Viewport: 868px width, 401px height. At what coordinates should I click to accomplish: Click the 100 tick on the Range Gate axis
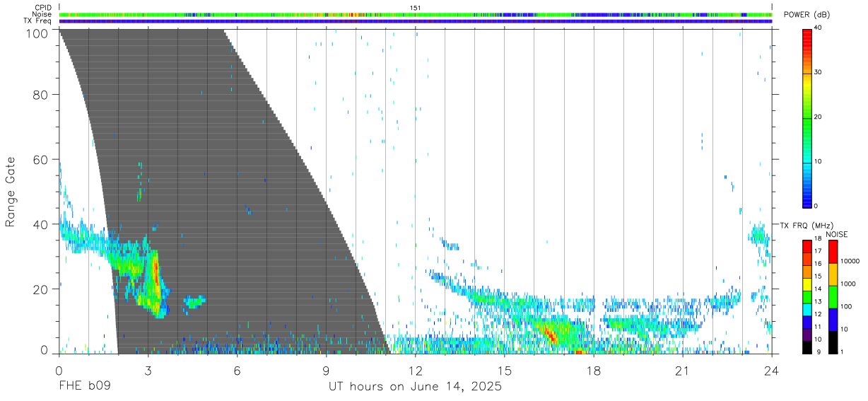click(39, 33)
